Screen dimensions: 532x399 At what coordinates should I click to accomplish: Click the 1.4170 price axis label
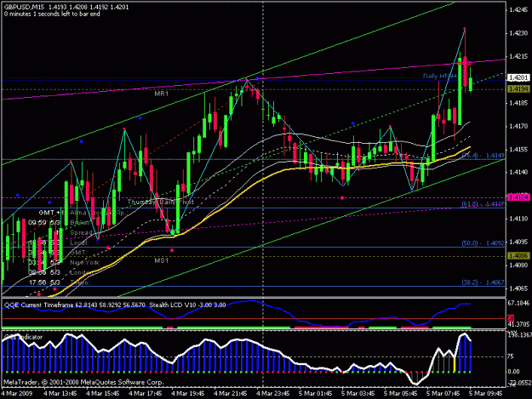[518, 126]
